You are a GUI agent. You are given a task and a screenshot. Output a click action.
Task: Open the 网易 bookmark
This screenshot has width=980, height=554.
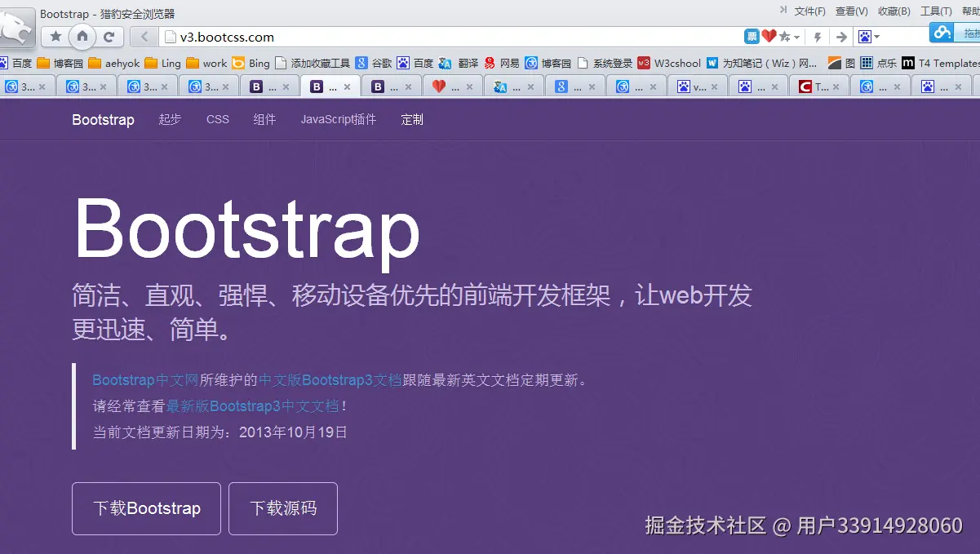pyautogui.click(x=502, y=63)
